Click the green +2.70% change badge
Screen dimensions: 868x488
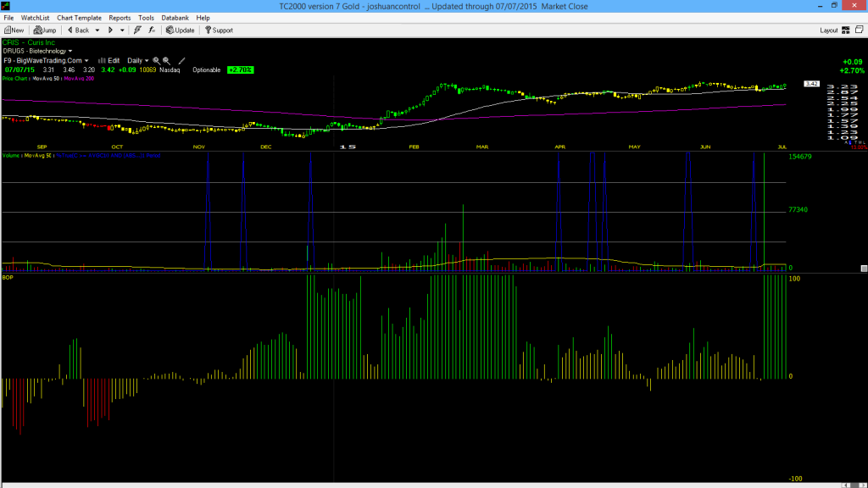240,70
